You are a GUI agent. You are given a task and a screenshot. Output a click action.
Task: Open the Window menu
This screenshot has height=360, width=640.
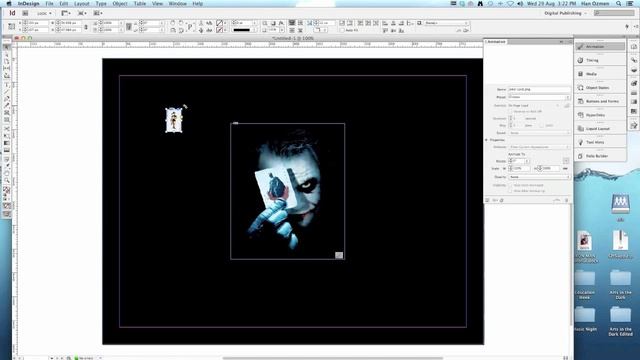178,4
